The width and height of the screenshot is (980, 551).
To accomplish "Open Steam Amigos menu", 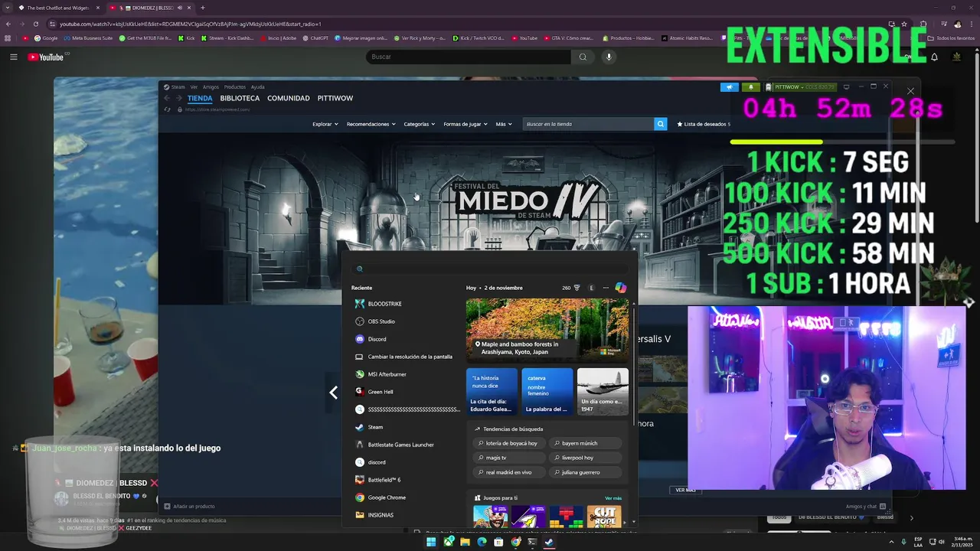I will pyautogui.click(x=211, y=87).
